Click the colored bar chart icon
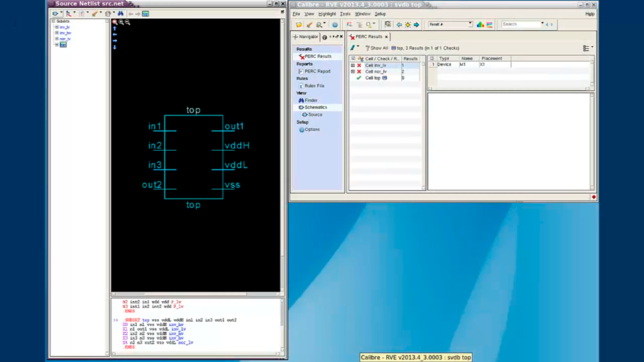This screenshot has width=644, height=362. (480, 25)
